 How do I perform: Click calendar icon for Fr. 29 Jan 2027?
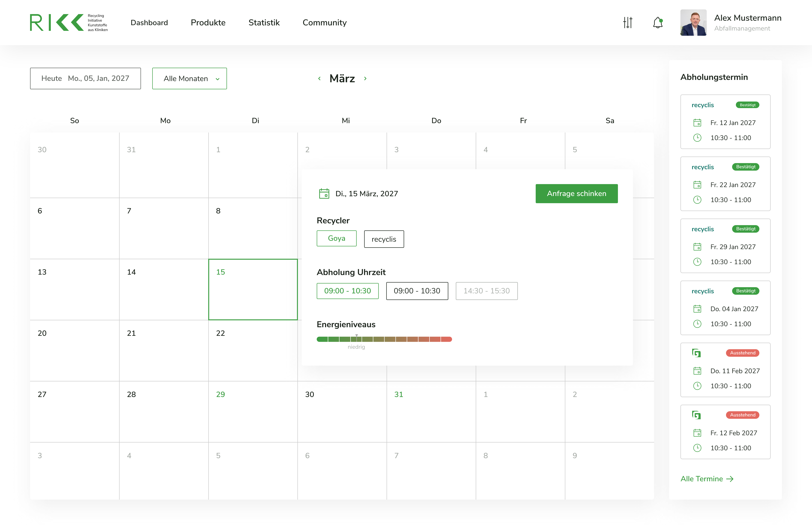point(697,247)
